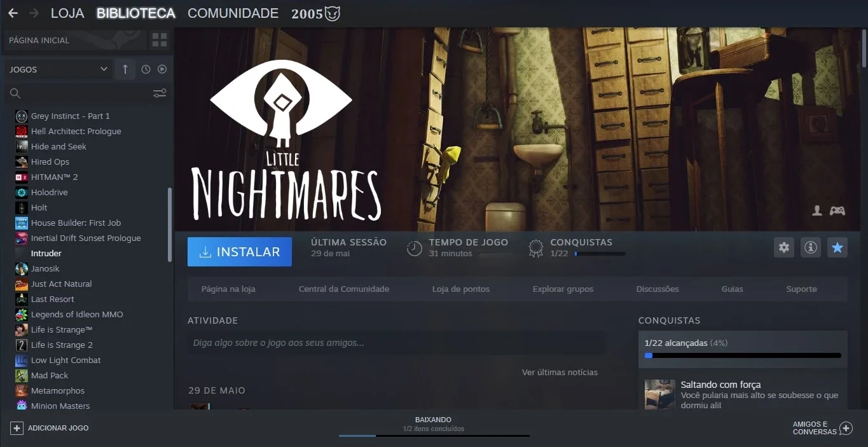
Task: Open the Discussões tab
Action: point(658,289)
